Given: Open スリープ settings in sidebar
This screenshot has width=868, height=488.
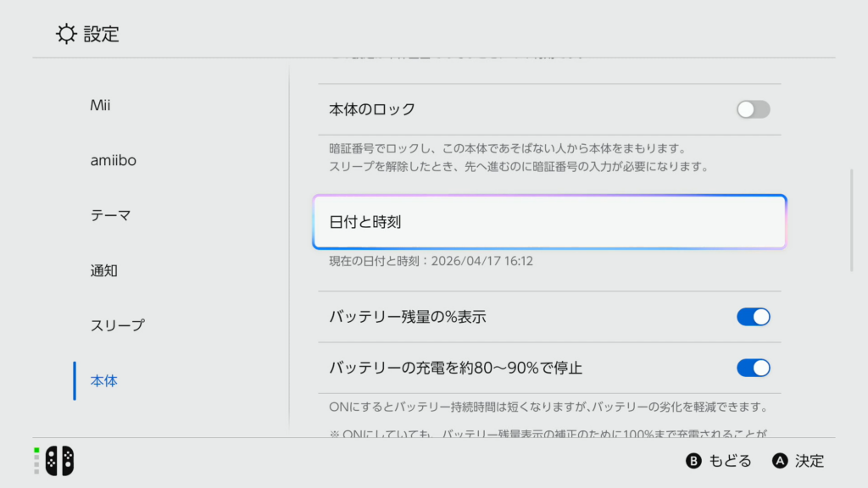Looking at the screenshot, I should tap(117, 325).
